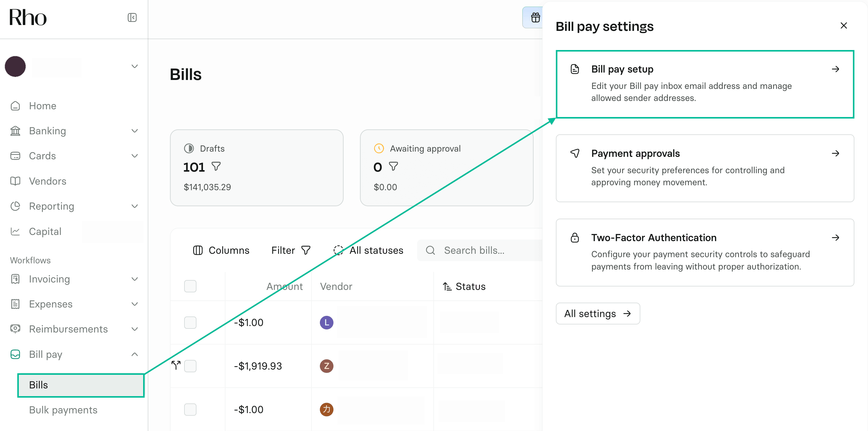
Task: Open Payment approvals settings
Action: pos(705,168)
